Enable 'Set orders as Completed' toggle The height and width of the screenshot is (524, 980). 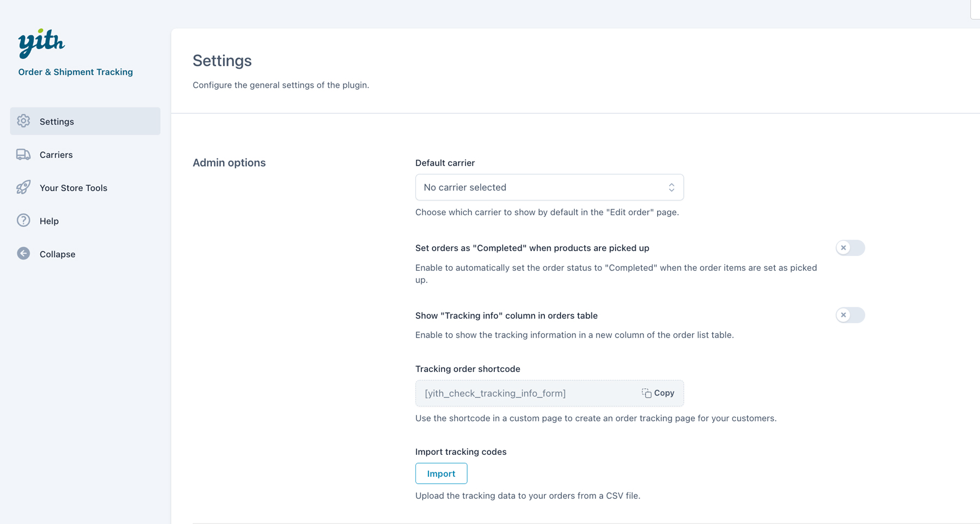click(850, 248)
